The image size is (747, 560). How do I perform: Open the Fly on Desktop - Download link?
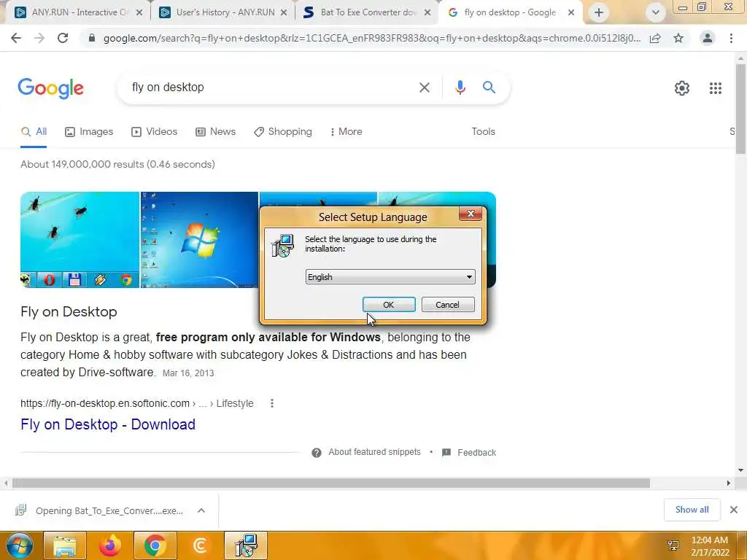108,424
